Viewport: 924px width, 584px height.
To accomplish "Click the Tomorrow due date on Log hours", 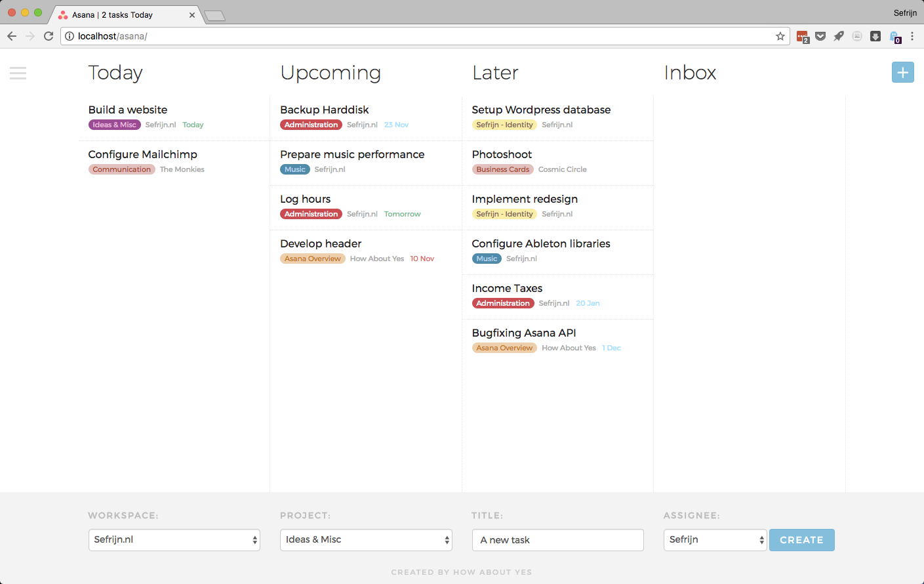I will pos(402,214).
